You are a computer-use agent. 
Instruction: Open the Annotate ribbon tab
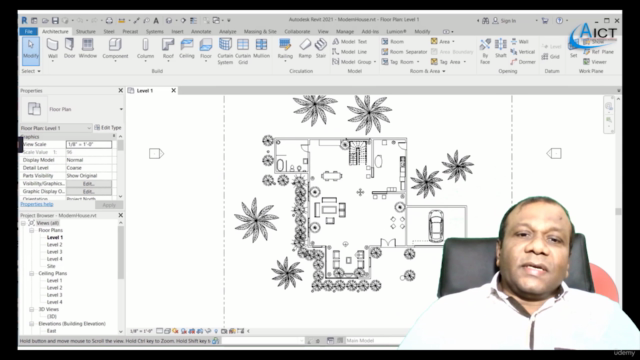pos(201,31)
